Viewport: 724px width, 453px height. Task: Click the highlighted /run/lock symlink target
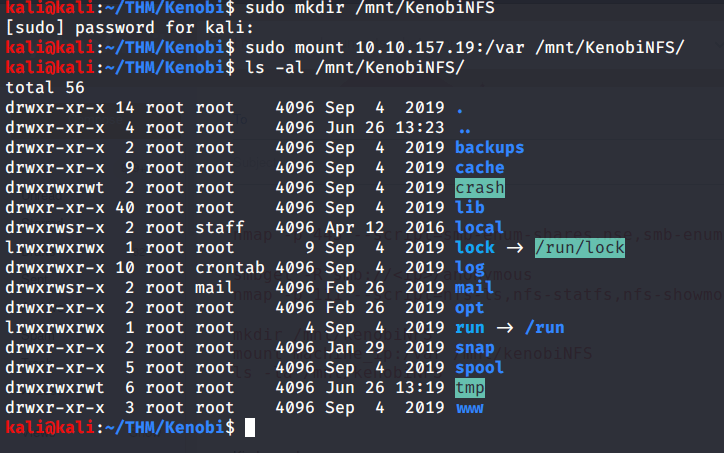tap(579, 248)
